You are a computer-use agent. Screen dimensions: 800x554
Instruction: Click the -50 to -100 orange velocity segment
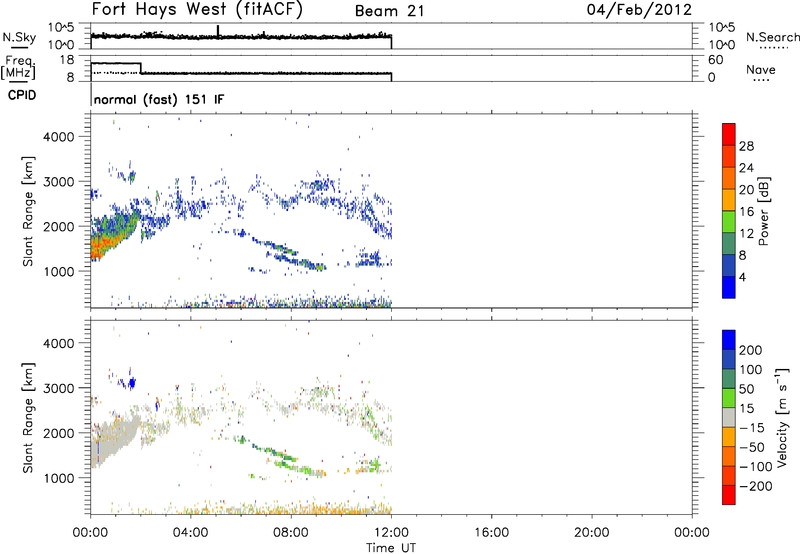(729, 456)
